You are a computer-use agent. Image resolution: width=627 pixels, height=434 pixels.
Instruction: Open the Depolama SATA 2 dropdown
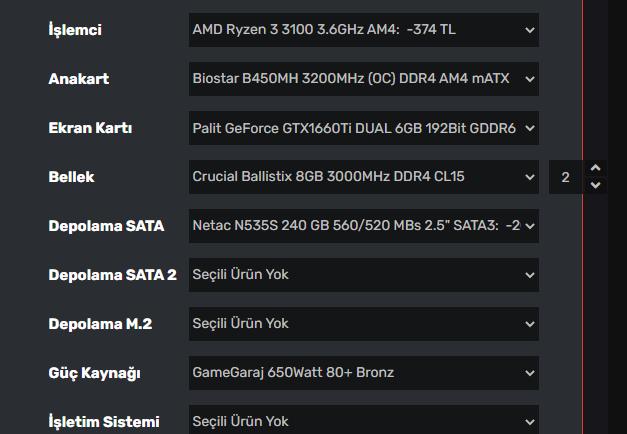(x=364, y=275)
